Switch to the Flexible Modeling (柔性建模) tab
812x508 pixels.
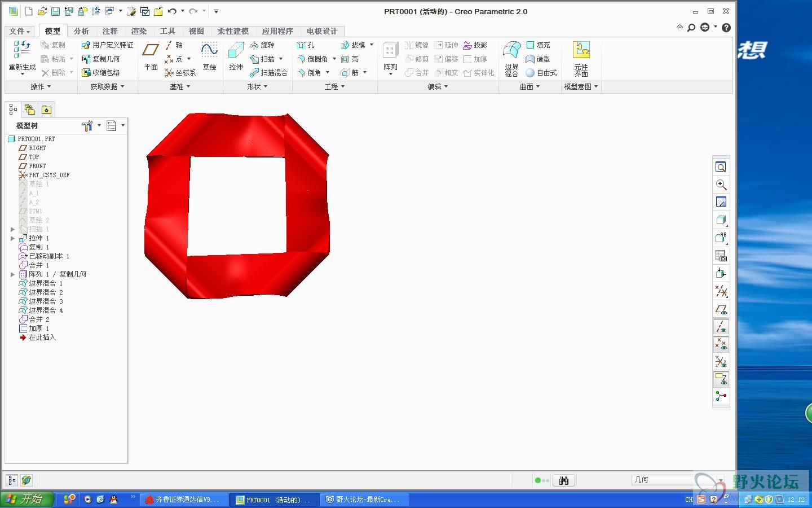point(233,31)
